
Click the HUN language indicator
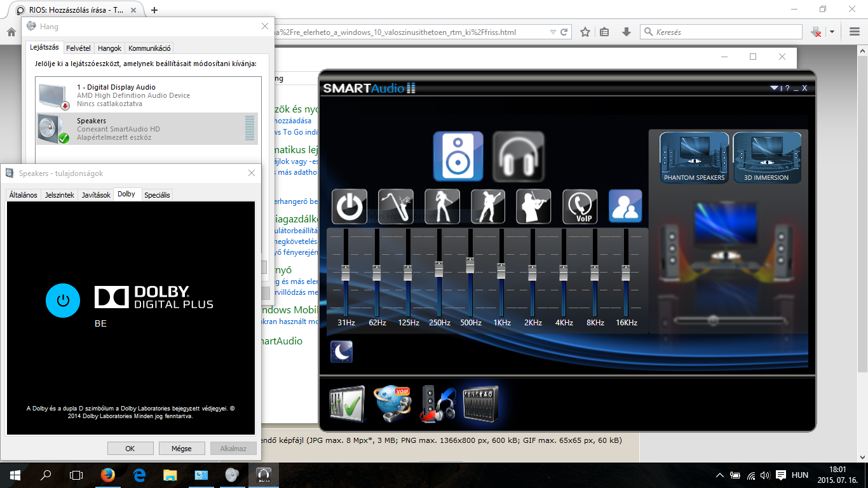pos(800,475)
